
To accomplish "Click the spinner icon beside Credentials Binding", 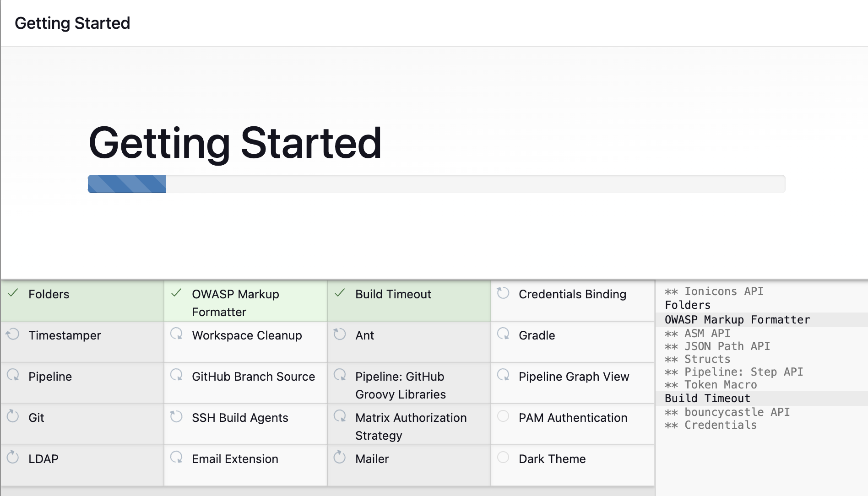I will point(503,293).
